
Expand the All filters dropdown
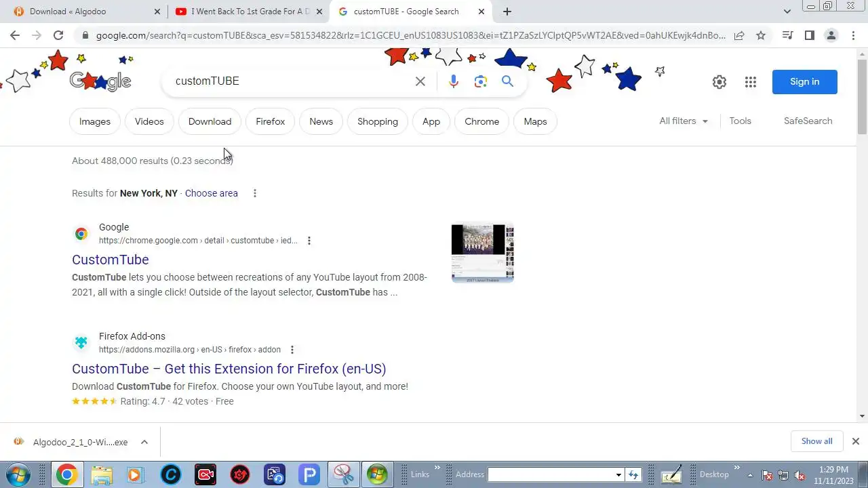click(684, 121)
